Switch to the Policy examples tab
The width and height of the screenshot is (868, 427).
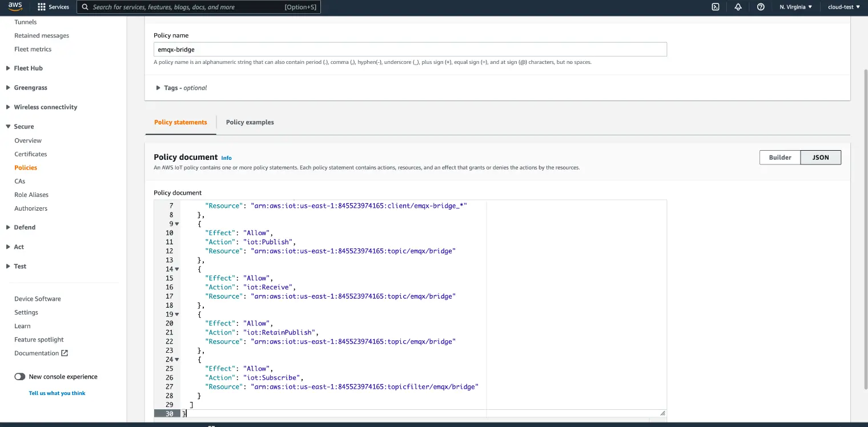point(250,122)
